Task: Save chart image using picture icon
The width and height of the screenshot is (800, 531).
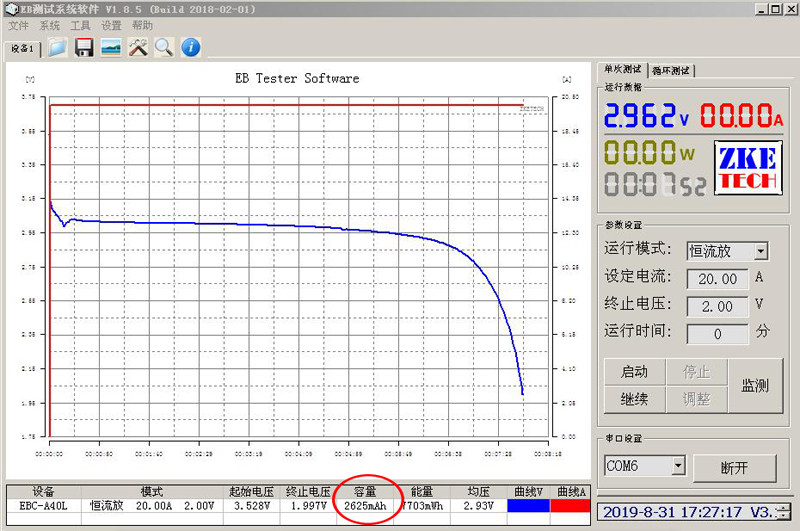Action: pos(111,47)
